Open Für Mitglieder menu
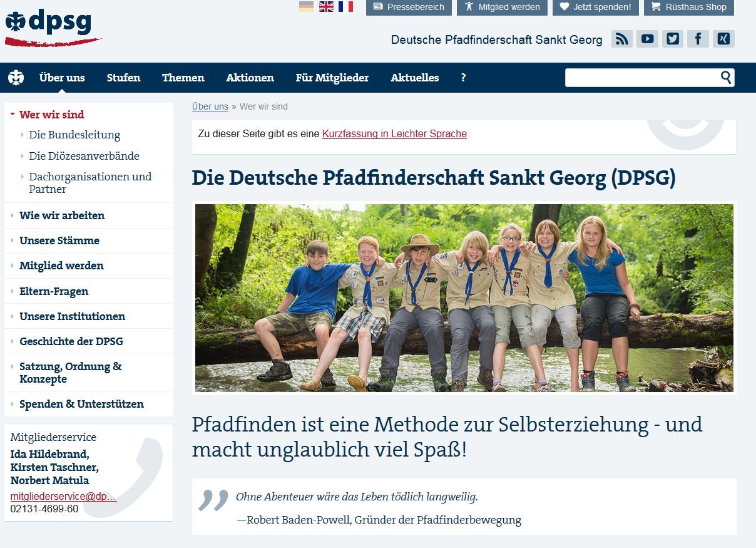The width and height of the screenshot is (756, 548). [332, 78]
